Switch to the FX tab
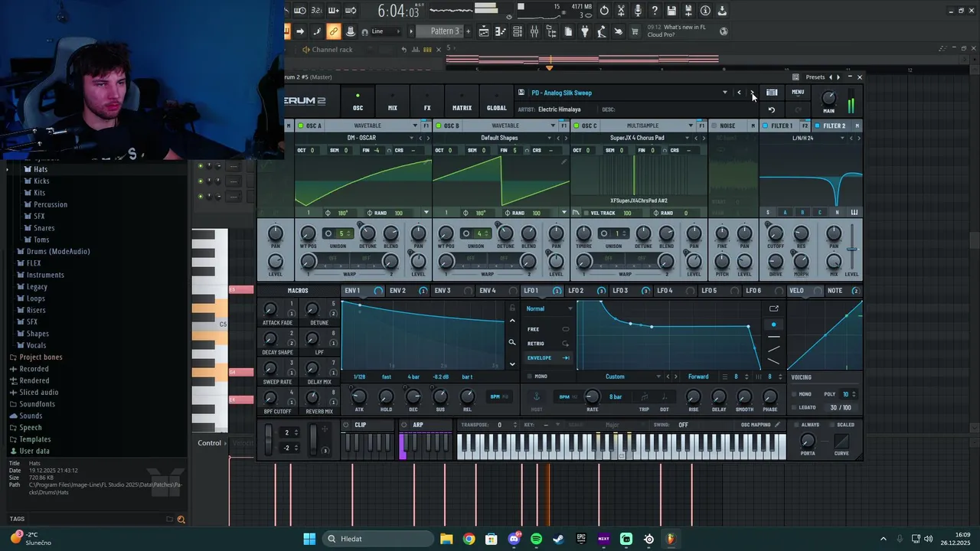The image size is (980, 551). tap(427, 102)
